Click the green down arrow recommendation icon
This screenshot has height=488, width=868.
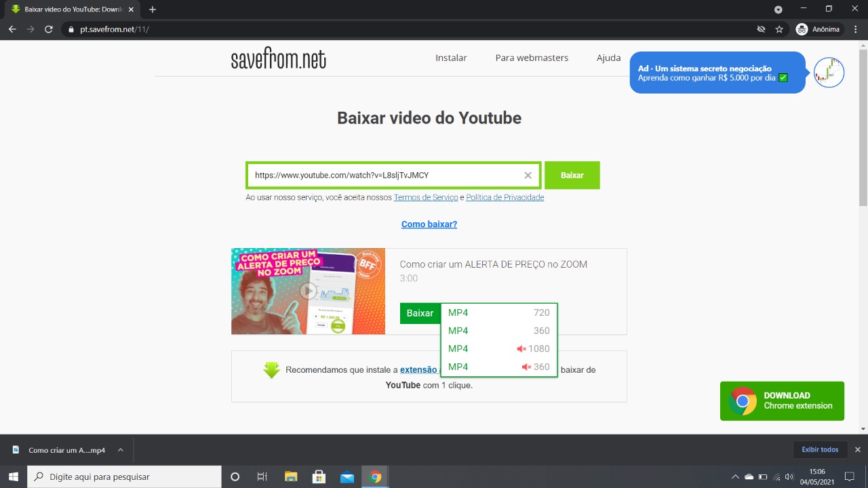click(271, 370)
